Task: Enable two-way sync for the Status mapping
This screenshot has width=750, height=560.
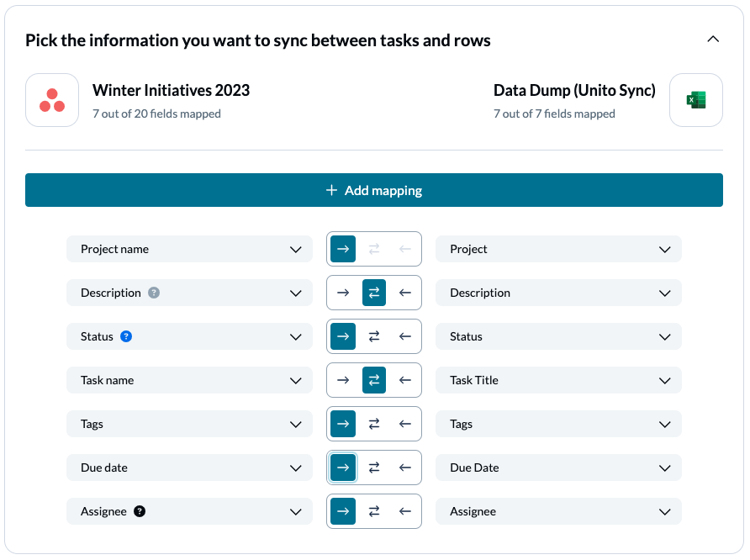Action: (x=373, y=336)
